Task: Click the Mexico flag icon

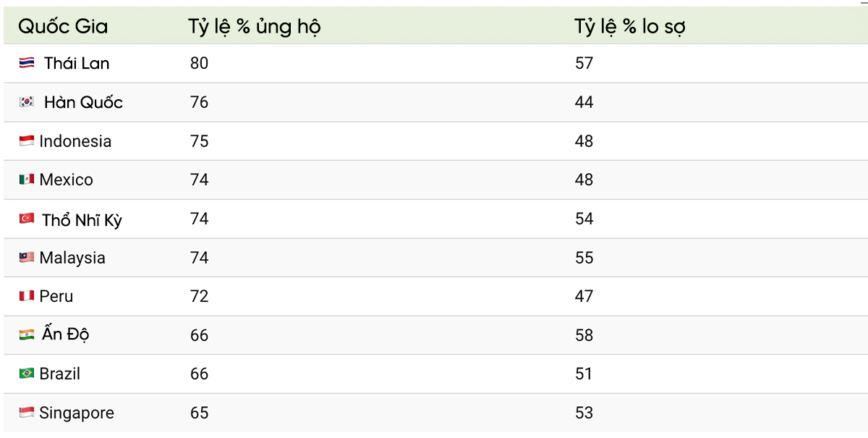Action: (x=27, y=180)
